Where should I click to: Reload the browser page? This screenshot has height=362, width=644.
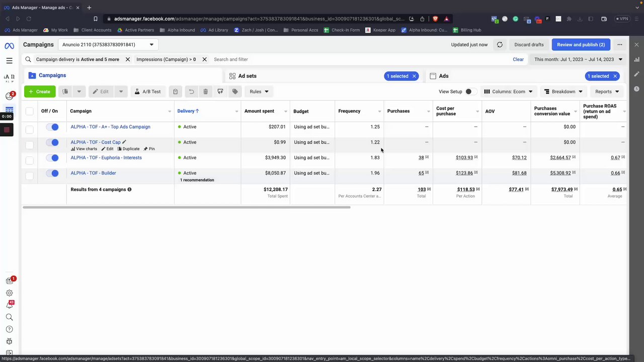pos(29,19)
